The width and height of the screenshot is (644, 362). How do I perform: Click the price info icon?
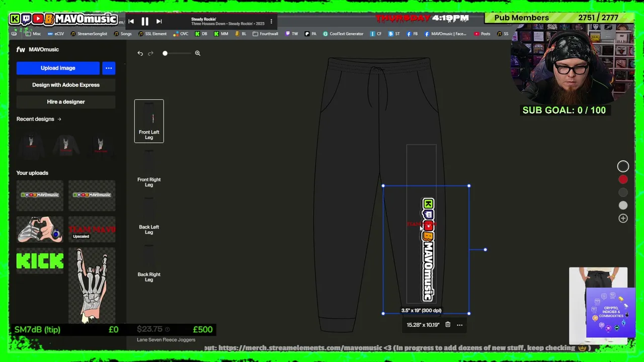click(x=168, y=329)
